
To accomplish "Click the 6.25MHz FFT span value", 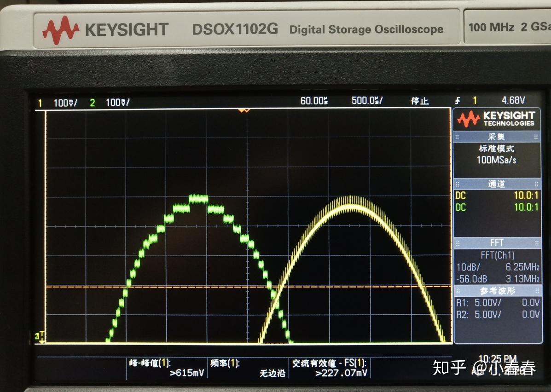I will click(522, 267).
